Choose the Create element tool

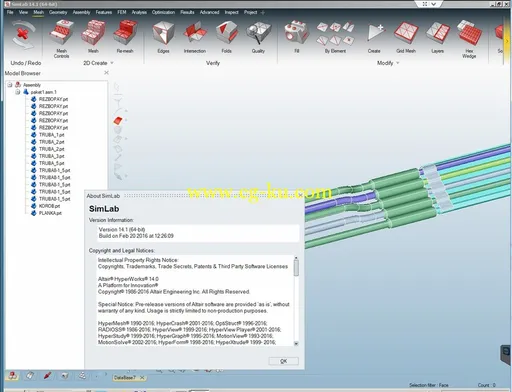pyautogui.click(x=374, y=37)
